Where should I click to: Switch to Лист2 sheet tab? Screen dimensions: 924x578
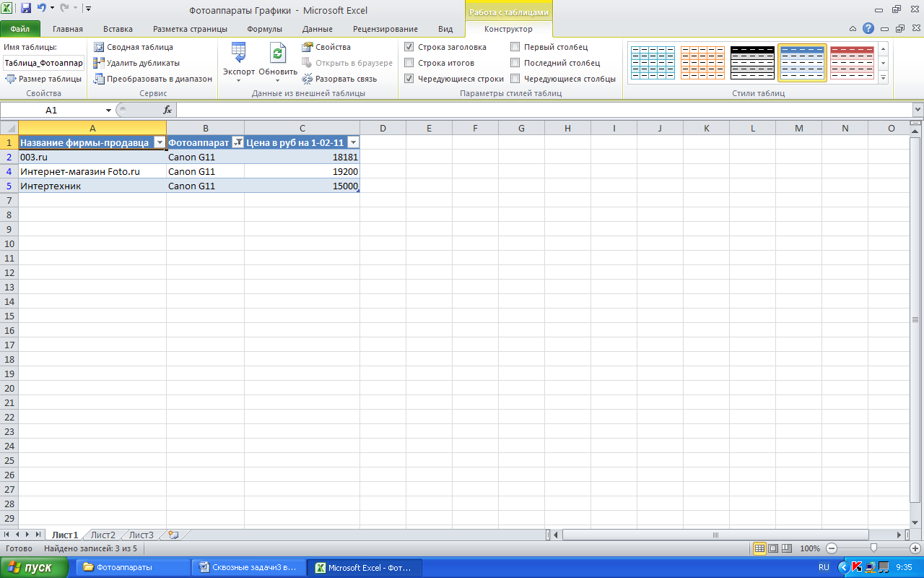pyautogui.click(x=103, y=535)
